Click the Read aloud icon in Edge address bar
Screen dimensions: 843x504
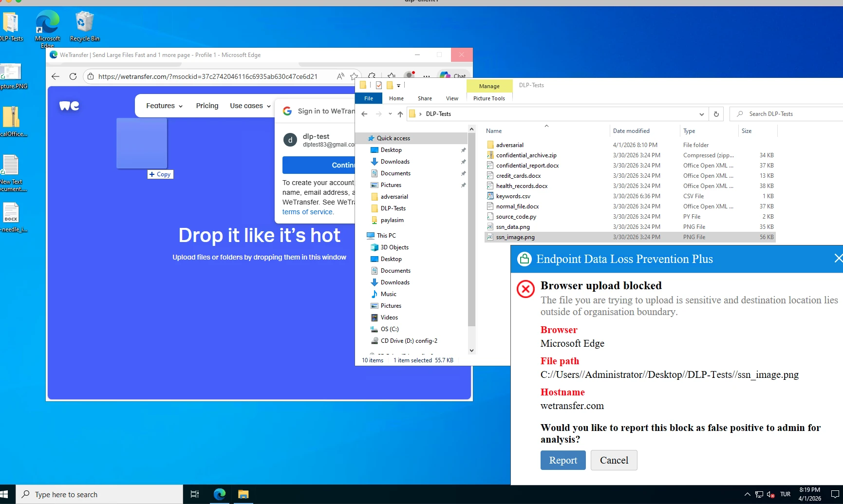click(x=340, y=76)
